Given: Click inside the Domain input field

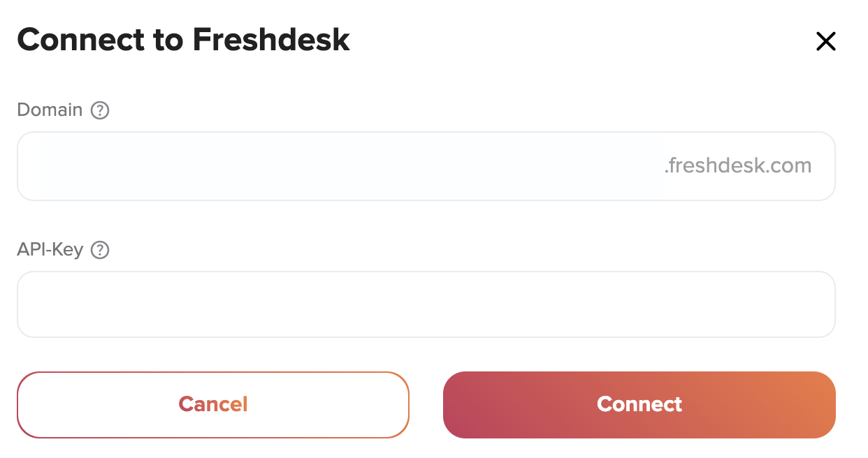Looking at the screenshot, I should click(426, 166).
